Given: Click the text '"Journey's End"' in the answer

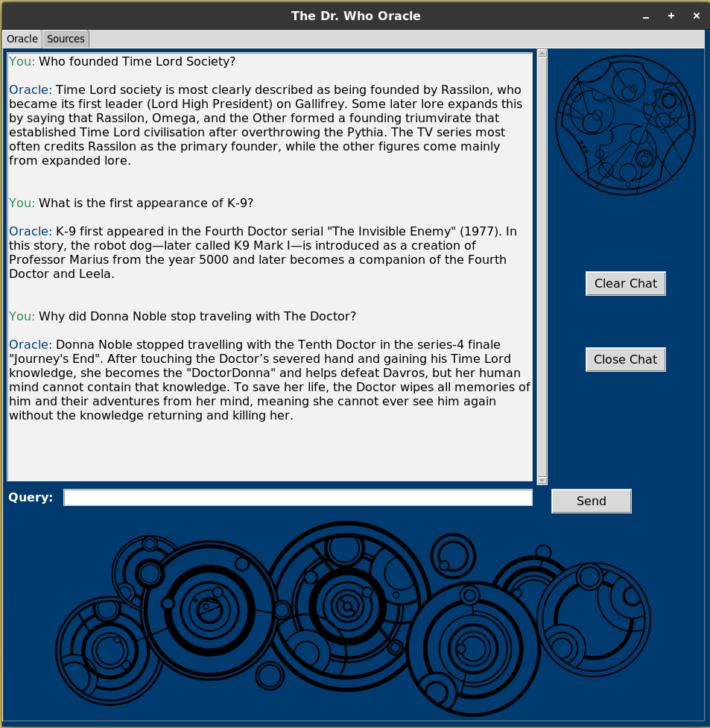Looking at the screenshot, I should pyautogui.click(x=56, y=359).
